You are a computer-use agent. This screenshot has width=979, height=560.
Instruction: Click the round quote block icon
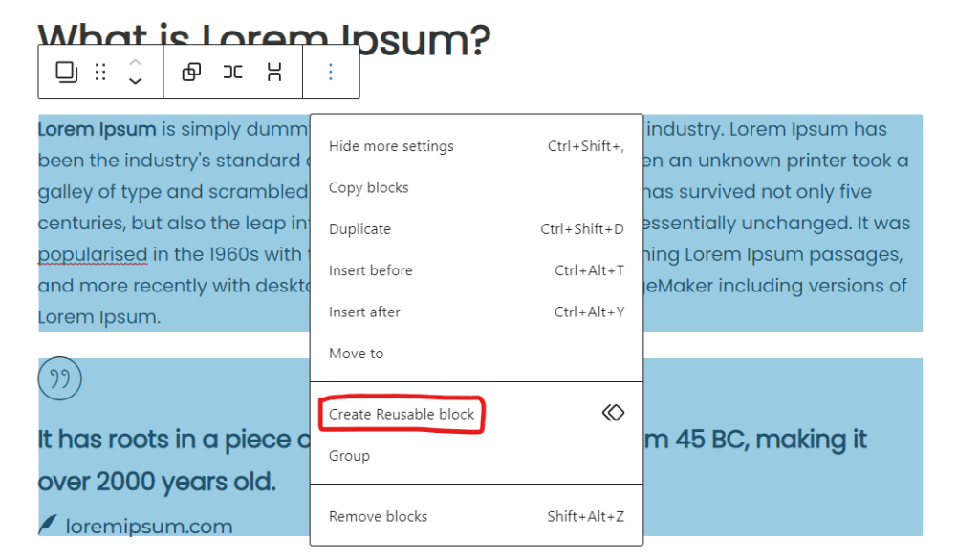60,378
